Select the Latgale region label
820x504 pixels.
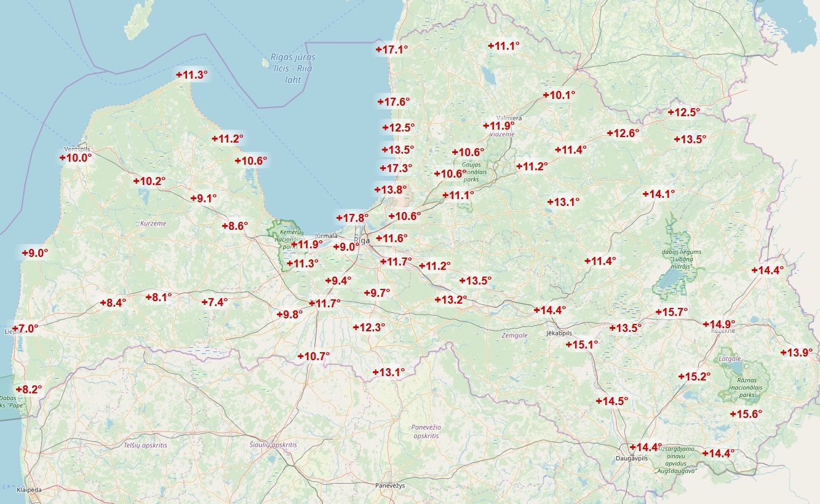click(730, 358)
